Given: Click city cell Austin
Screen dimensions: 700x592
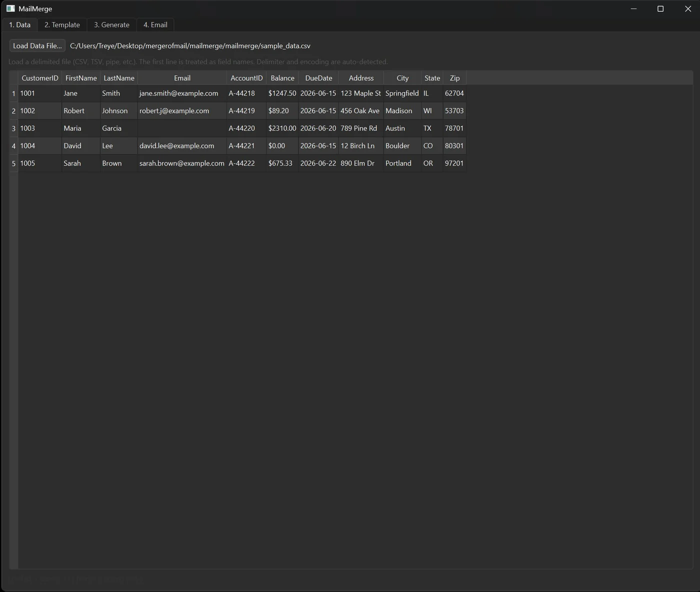Looking at the screenshot, I should click(402, 128).
